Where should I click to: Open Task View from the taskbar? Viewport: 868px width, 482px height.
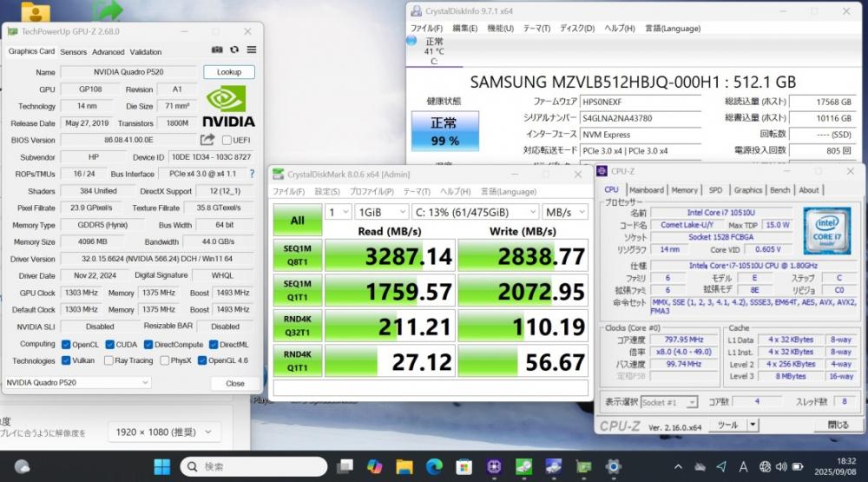[345, 466]
